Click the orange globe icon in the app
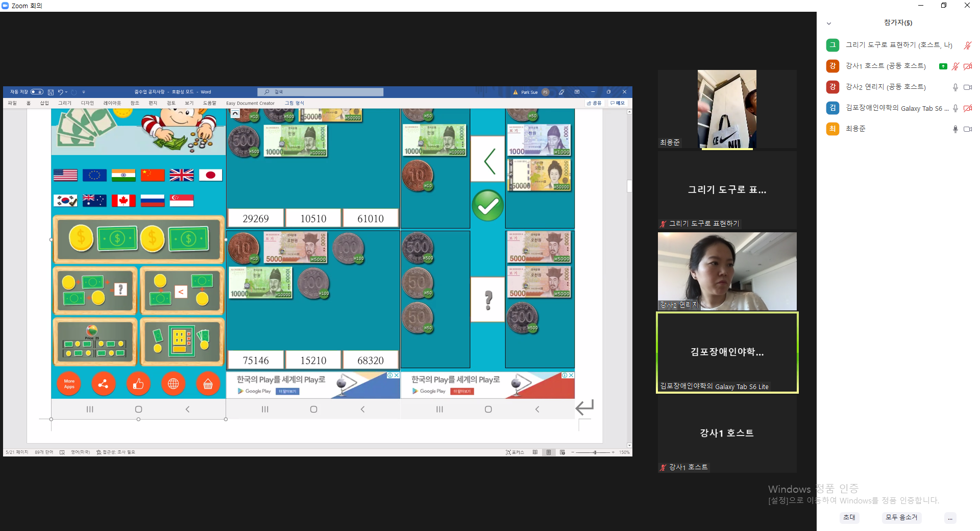 (x=174, y=384)
